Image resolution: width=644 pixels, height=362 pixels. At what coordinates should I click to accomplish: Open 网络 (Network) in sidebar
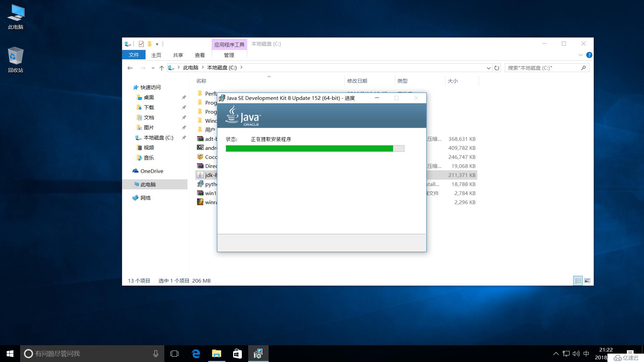[145, 197]
